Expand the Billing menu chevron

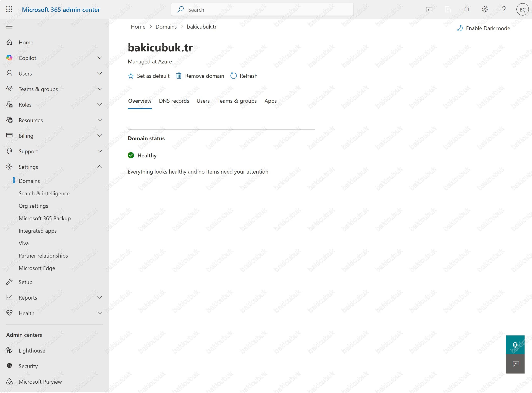100,136
